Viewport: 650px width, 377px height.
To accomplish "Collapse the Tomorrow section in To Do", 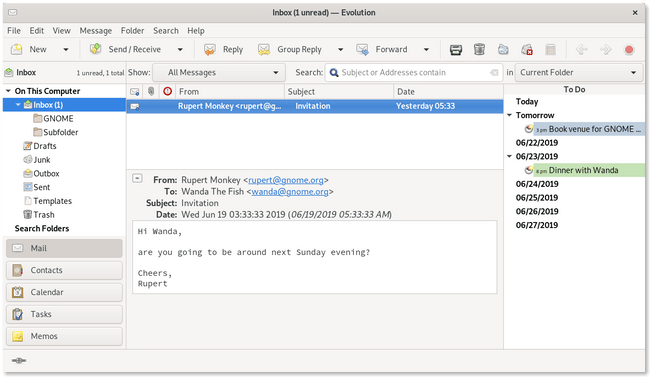I will pyautogui.click(x=509, y=115).
